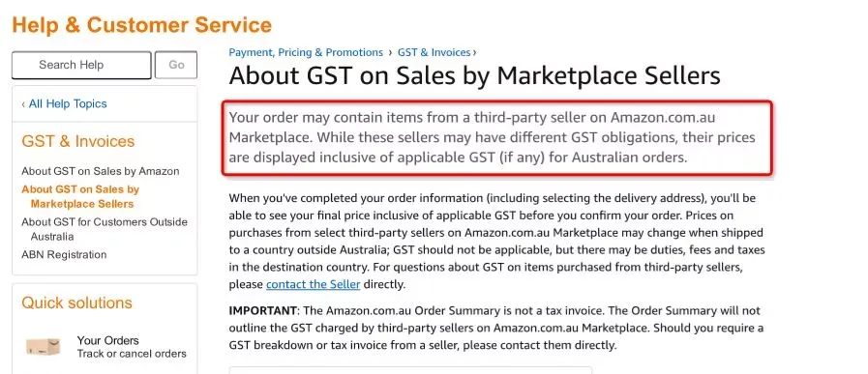Click the Your Orders package icon
Image resolution: width=868 pixels, height=374 pixels.
click(x=44, y=347)
